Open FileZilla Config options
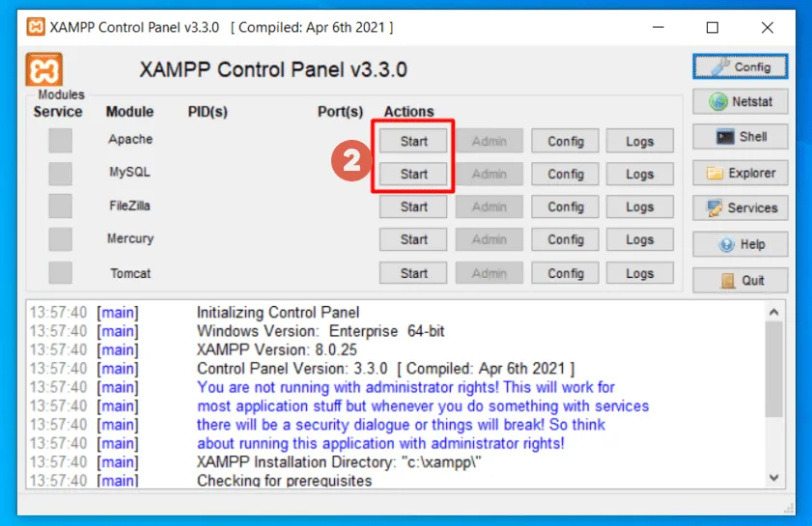 pyautogui.click(x=566, y=207)
